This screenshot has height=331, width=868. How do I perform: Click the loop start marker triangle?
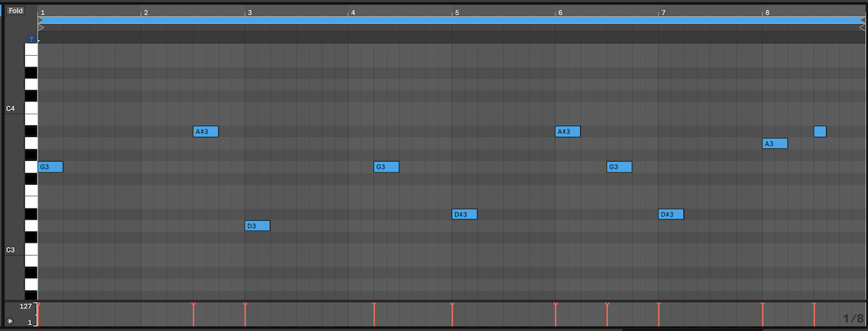click(x=41, y=20)
